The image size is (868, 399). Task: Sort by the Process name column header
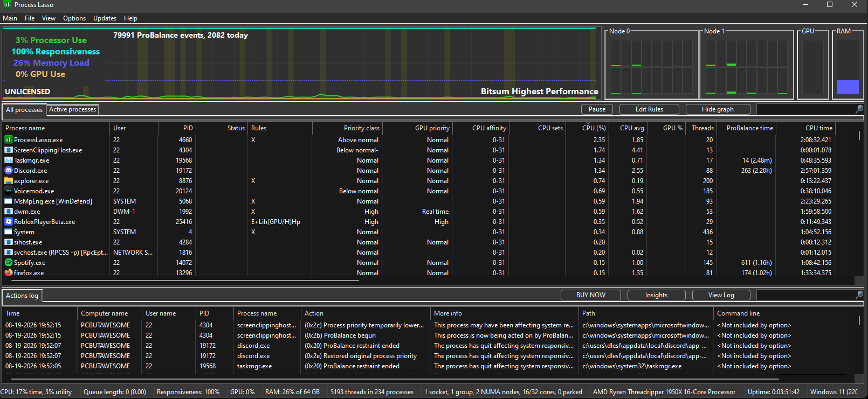coord(56,128)
